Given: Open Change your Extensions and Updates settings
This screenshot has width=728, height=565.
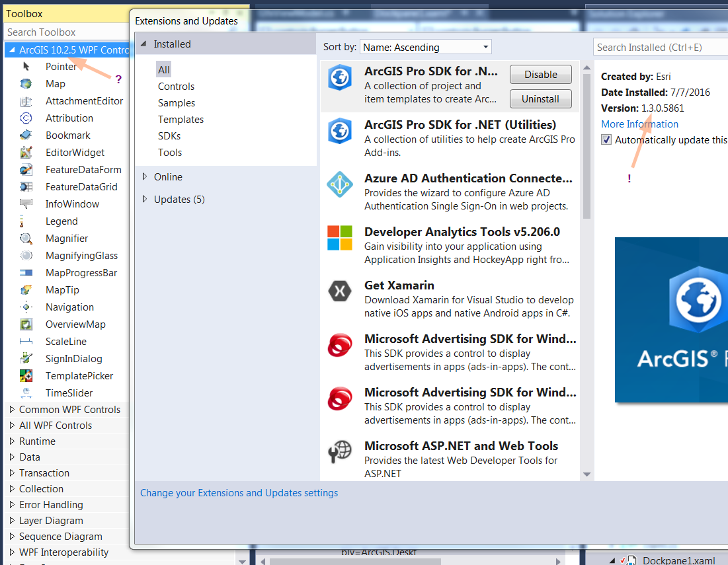Looking at the screenshot, I should point(239,492).
